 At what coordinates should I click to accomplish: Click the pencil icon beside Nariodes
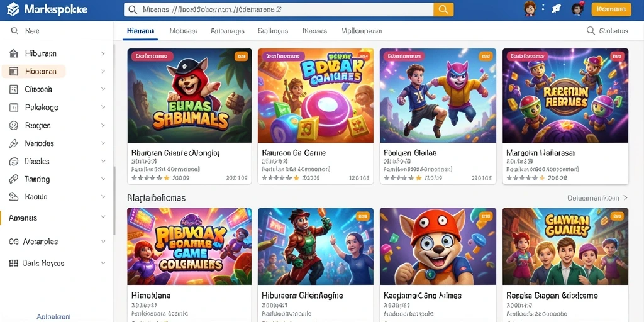[x=14, y=143]
